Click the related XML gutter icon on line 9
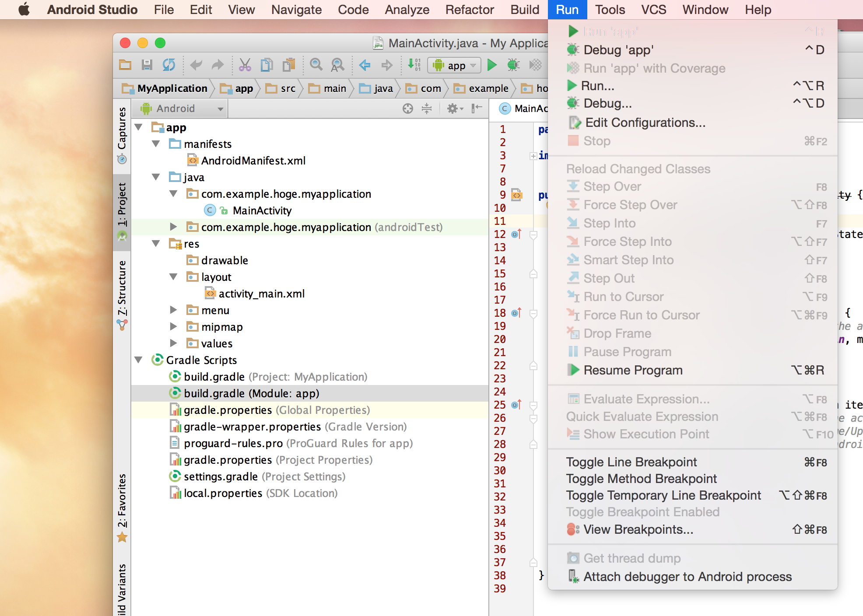Viewport: 863px width, 616px height. tap(517, 195)
